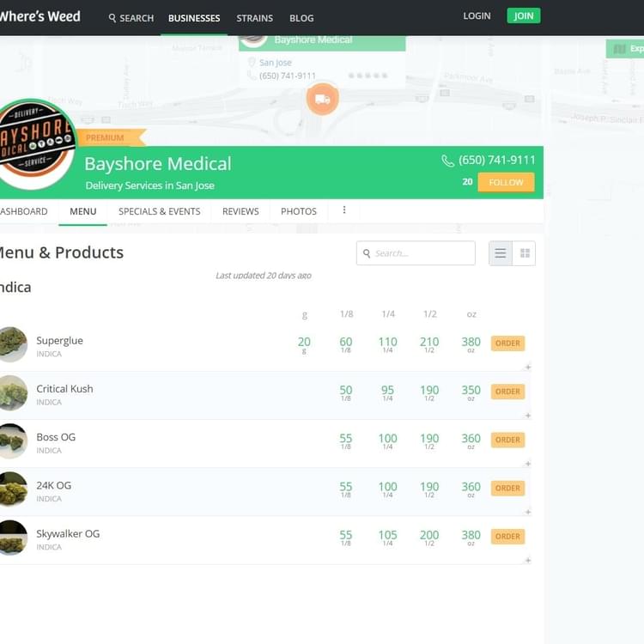
Task: Click the delivery truck map marker
Action: click(x=322, y=99)
